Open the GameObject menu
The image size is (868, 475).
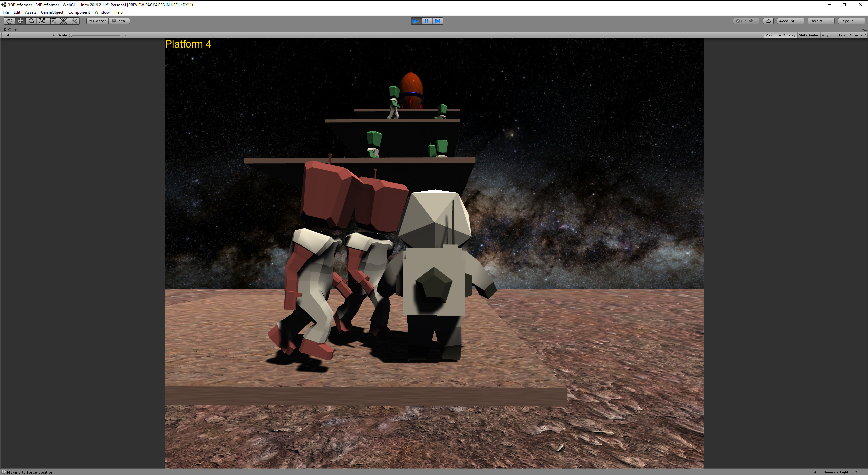[52, 12]
